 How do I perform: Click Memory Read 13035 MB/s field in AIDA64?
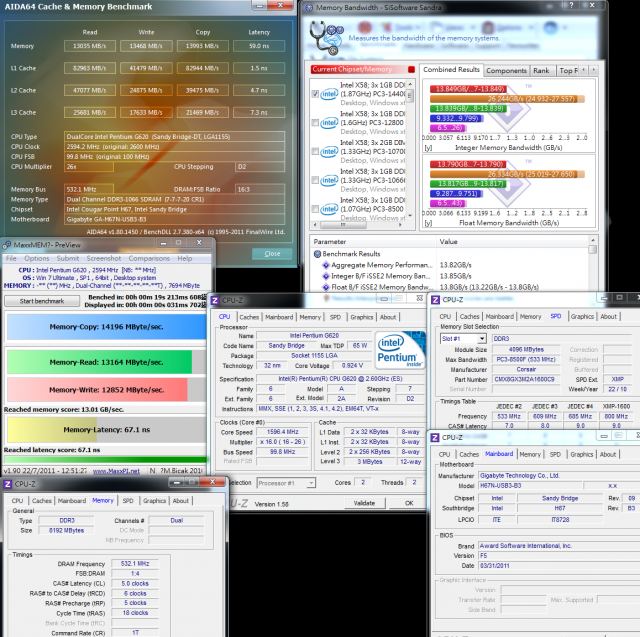tap(90, 46)
